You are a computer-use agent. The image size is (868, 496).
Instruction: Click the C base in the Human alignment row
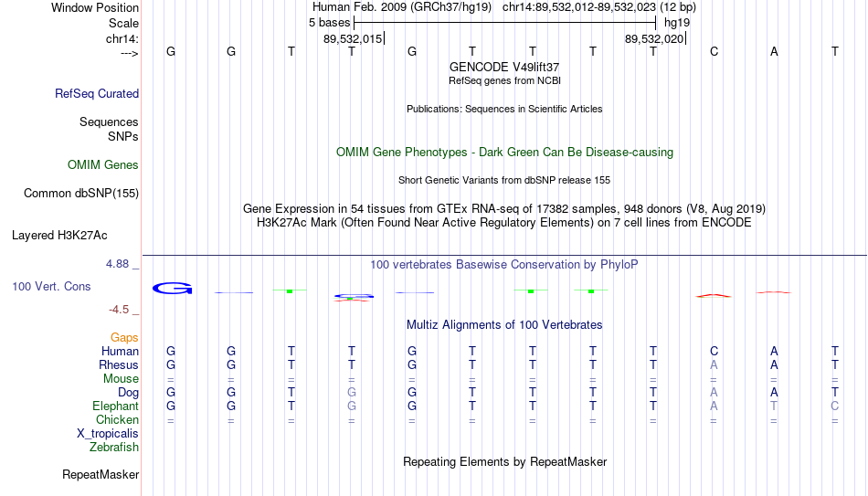tap(714, 352)
